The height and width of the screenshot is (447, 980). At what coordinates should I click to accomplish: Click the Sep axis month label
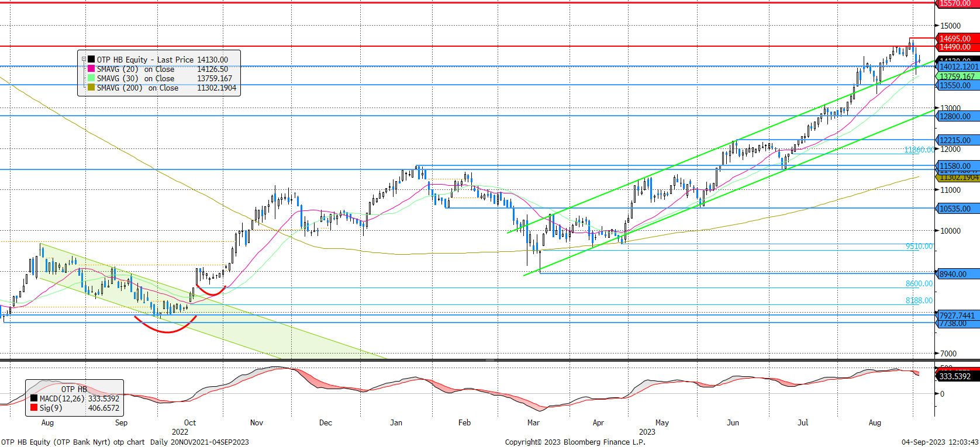point(121,422)
